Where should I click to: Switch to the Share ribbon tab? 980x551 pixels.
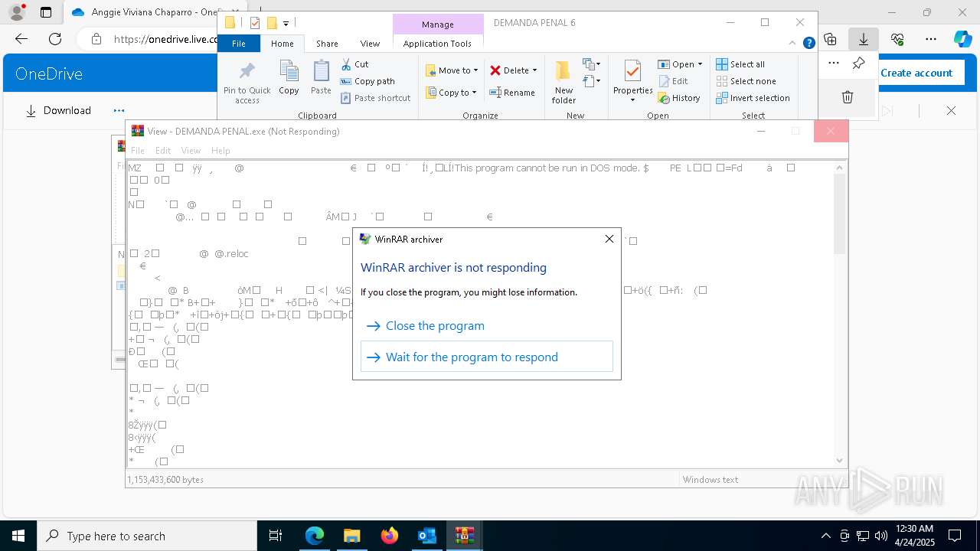[327, 44]
